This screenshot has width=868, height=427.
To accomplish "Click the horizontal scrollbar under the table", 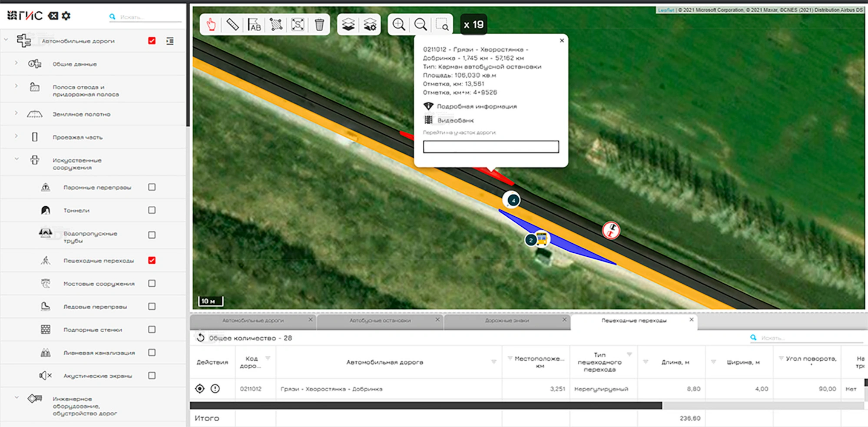I will click(x=426, y=405).
